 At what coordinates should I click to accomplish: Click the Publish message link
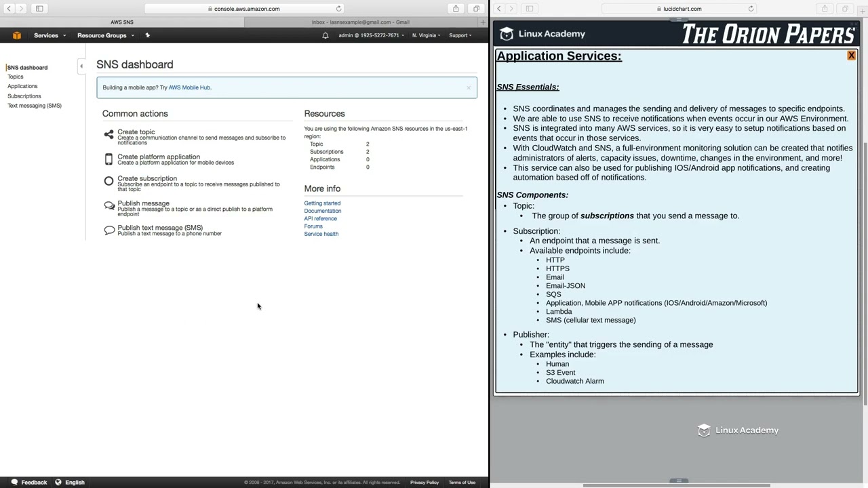(143, 203)
